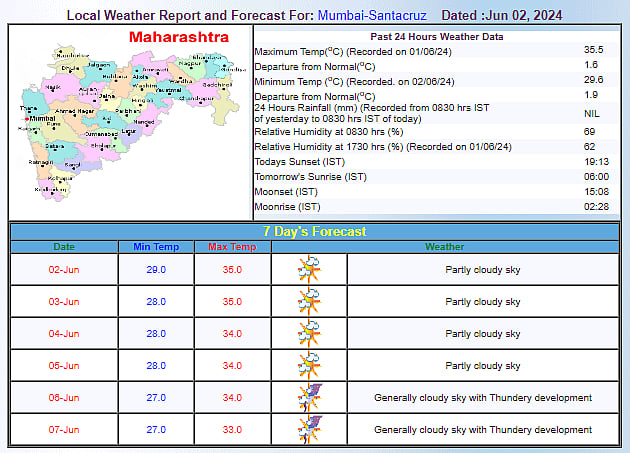Click the weather icon in the 05-Jun row
Image resolution: width=630 pixels, height=453 pixels.
click(x=309, y=365)
